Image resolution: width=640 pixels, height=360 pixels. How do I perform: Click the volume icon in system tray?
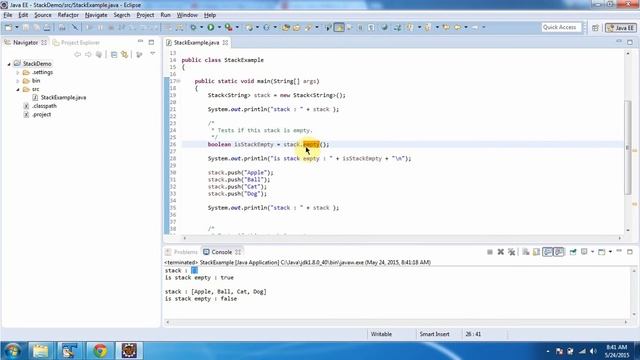coord(593,351)
